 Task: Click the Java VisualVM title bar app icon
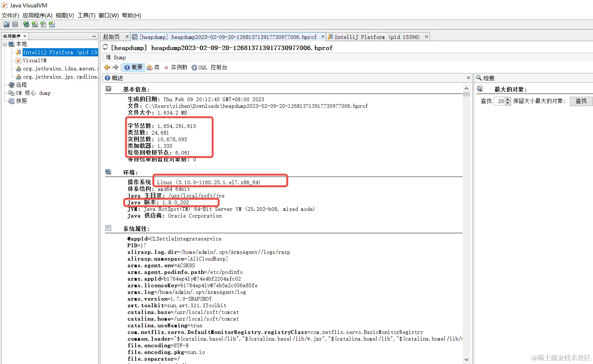4,5
